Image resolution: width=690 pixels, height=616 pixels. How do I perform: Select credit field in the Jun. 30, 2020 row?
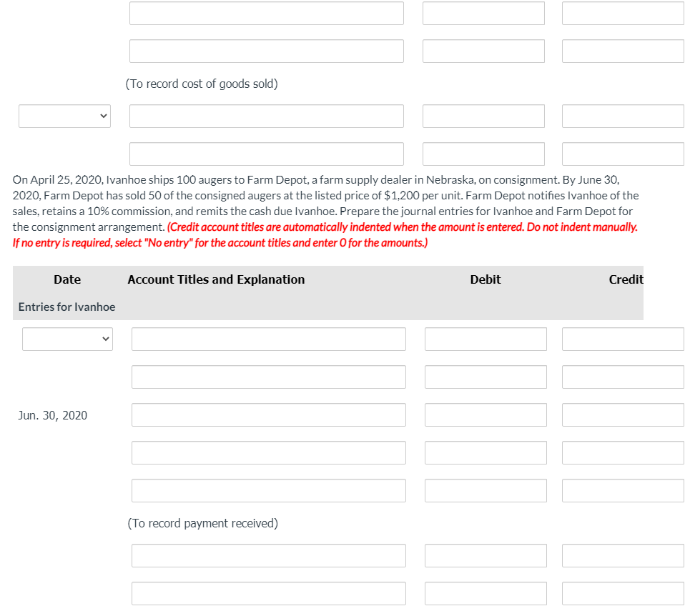coord(623,414)
